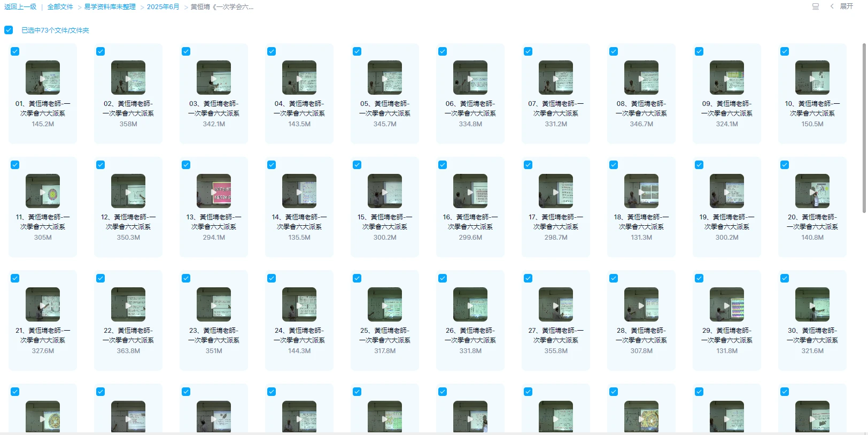Open video thumbnail of file 27 (355.8M)
Viewport: 868px width, 435px height.
click(x=556, y=304)
